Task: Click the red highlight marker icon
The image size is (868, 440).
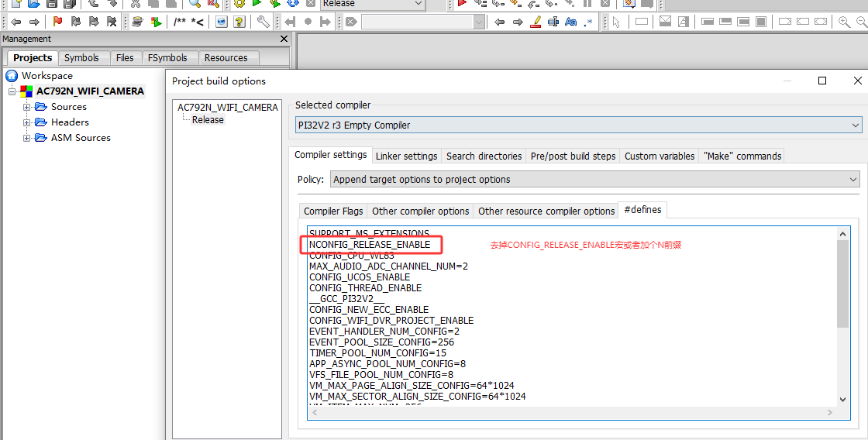Action: [x=536, y=22]
